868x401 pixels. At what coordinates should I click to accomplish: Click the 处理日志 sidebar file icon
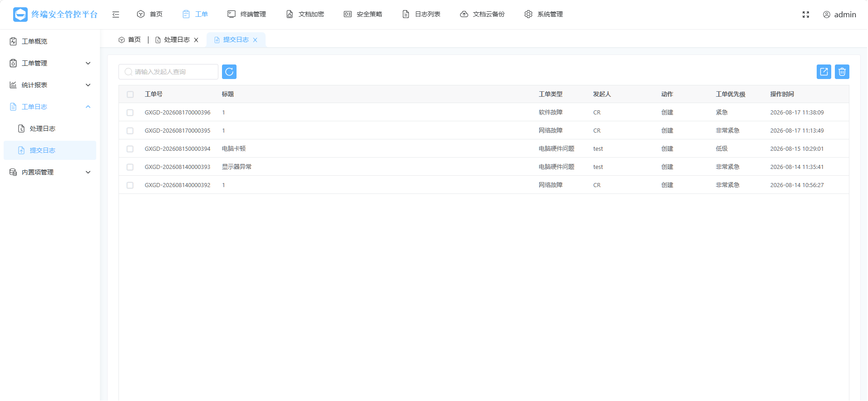[x=21, y=129]
